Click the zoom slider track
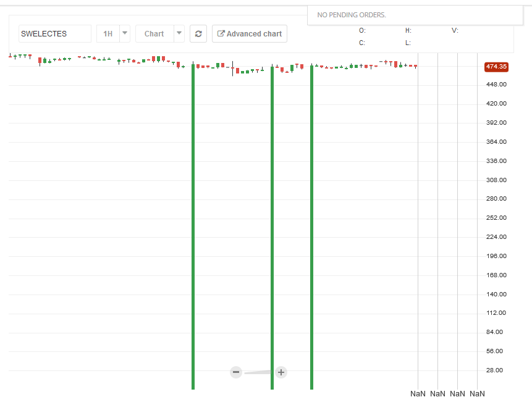 click(258, 372)
